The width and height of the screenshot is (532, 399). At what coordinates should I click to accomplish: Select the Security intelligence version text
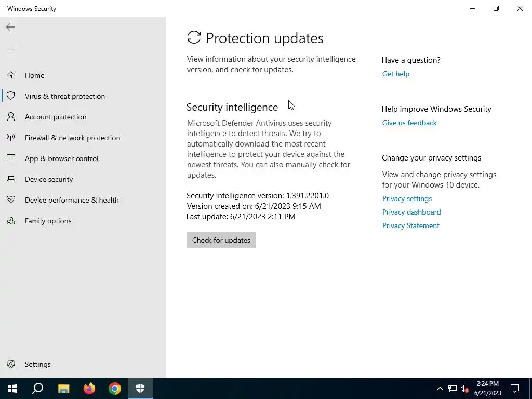coord(258,196)
